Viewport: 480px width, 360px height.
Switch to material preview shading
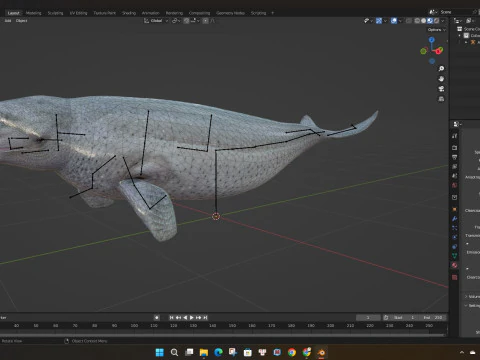tap(430, 21)
